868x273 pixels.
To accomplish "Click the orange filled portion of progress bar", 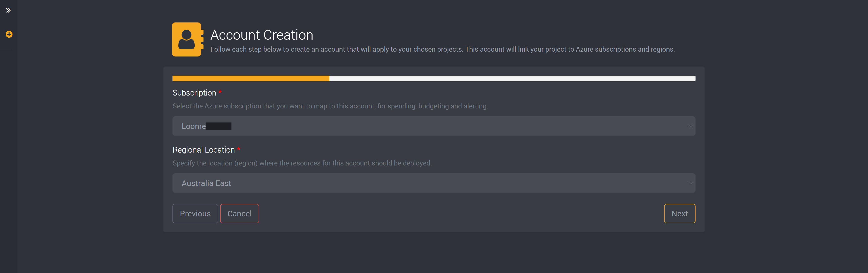I will pyautogui.click(x=251, y=78).
